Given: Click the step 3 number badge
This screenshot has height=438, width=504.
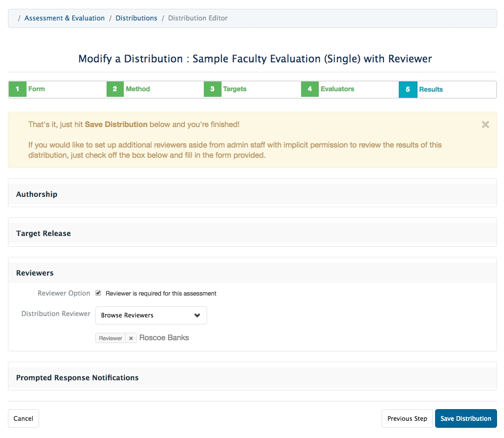Looking at the screenshot, I should (212, 89).
